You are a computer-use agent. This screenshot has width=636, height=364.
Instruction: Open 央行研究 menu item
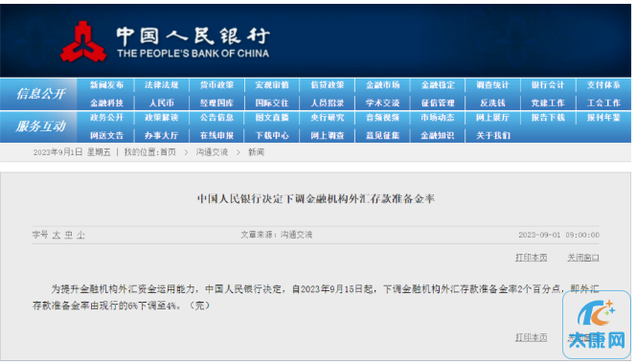pos(328,118)
